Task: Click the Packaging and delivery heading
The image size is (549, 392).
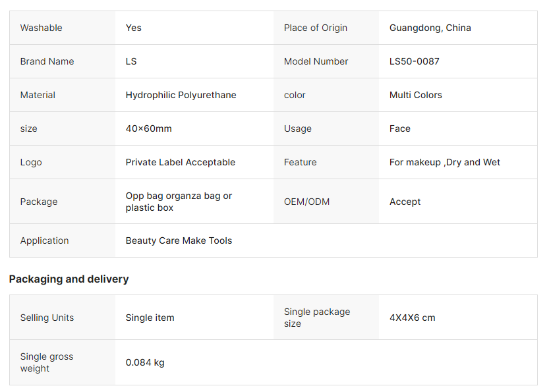Action: (x=69, y=279)
